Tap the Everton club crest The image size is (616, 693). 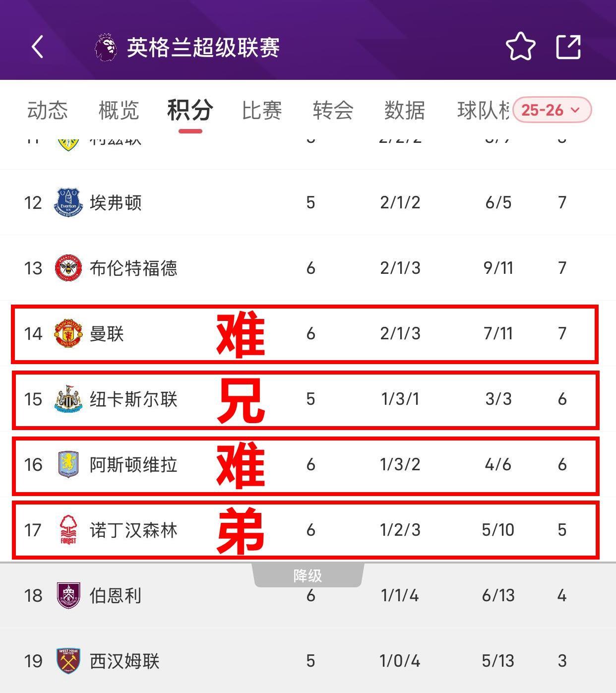pos(68,202)
